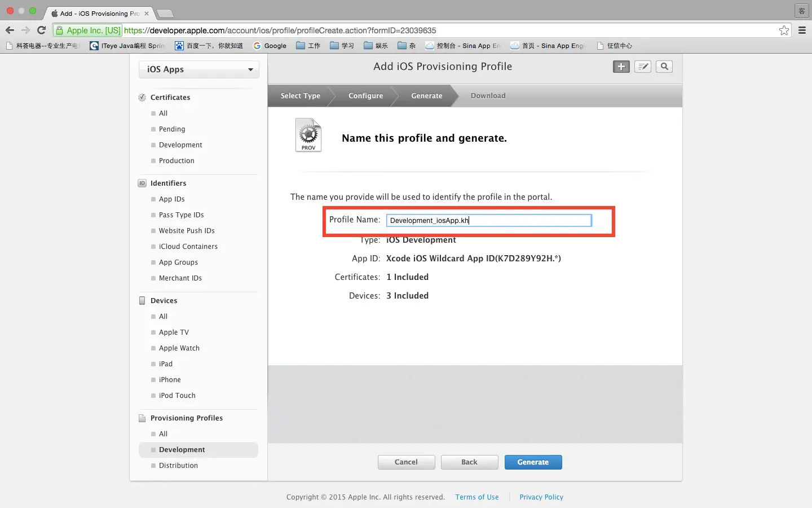Select All under Certificates

[163, 113]
